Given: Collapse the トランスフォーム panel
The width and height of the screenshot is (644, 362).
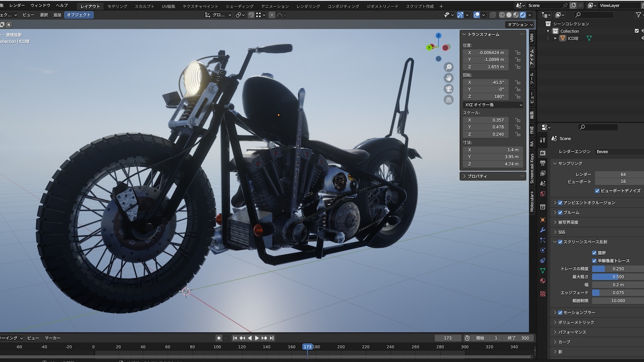Looking at the screenshot, I should pyautogui.click(x=464, y=34).
